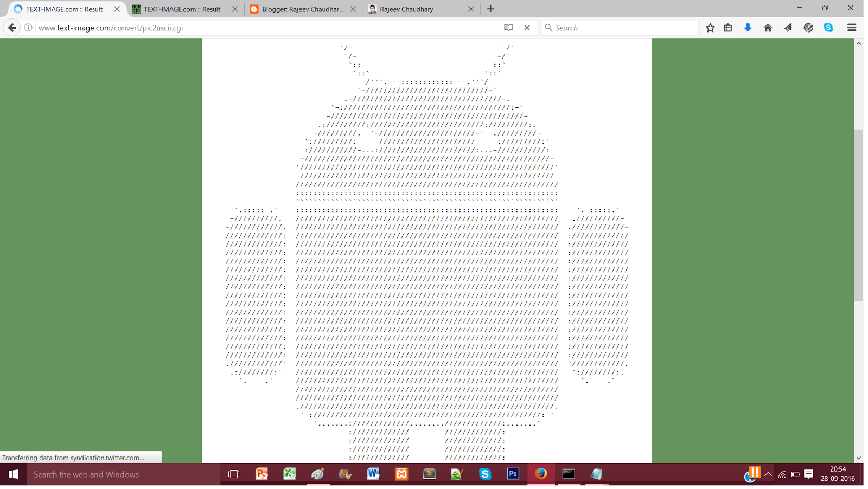Toggle reader view icon in address bar

[x=508, y=28]
